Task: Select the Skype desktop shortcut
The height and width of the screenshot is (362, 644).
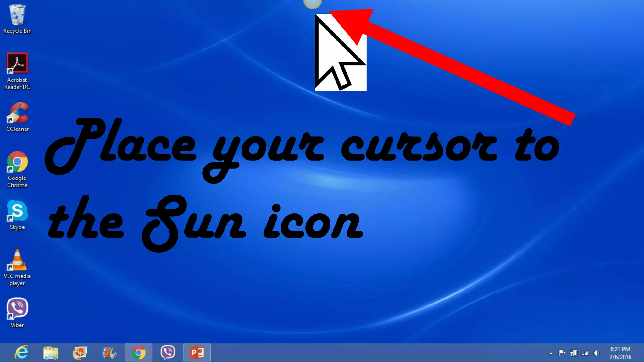Action: coord(17,215)
